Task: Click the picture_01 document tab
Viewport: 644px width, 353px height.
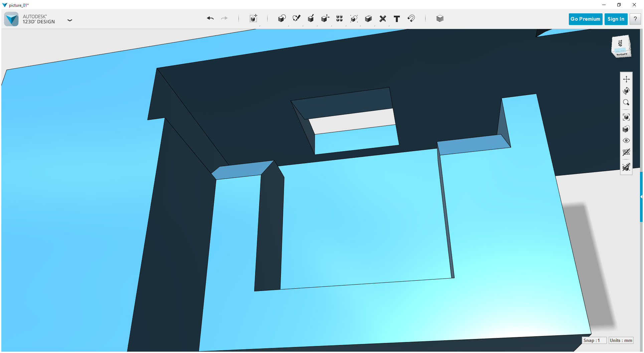Action: tap(19, 5)
